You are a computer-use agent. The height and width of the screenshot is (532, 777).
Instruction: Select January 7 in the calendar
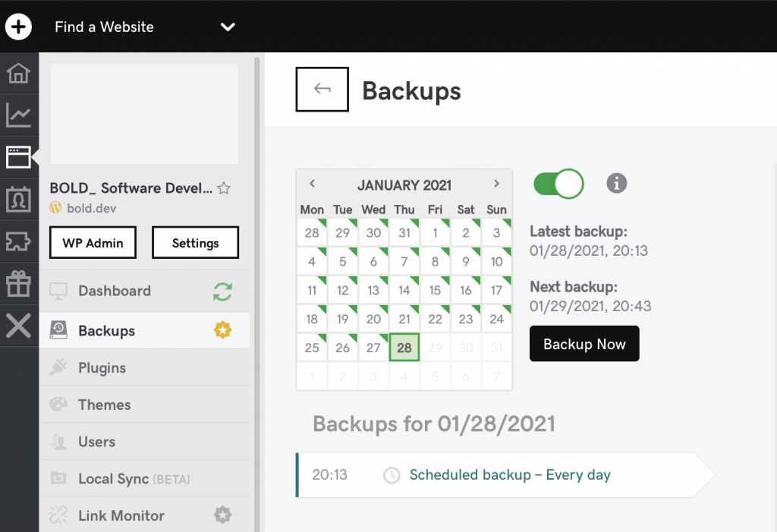[404, 261]
